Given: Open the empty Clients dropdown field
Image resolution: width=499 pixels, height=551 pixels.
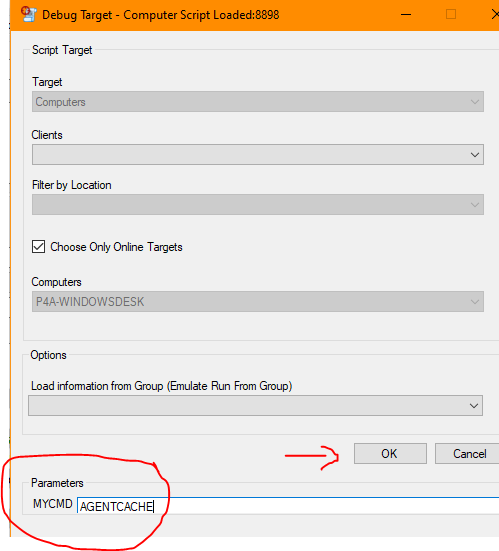Looking at the screenshot, I should tap(258, 155).
